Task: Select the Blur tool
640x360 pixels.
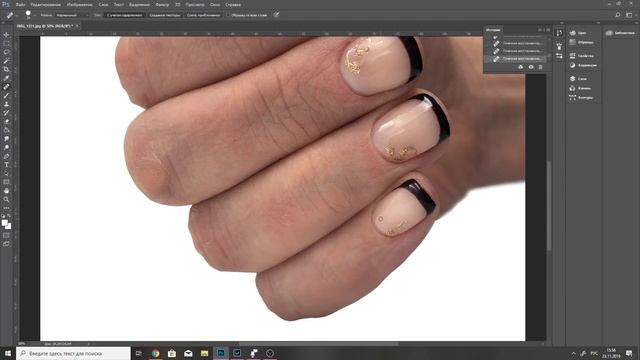Action: [x=6, y=139]
